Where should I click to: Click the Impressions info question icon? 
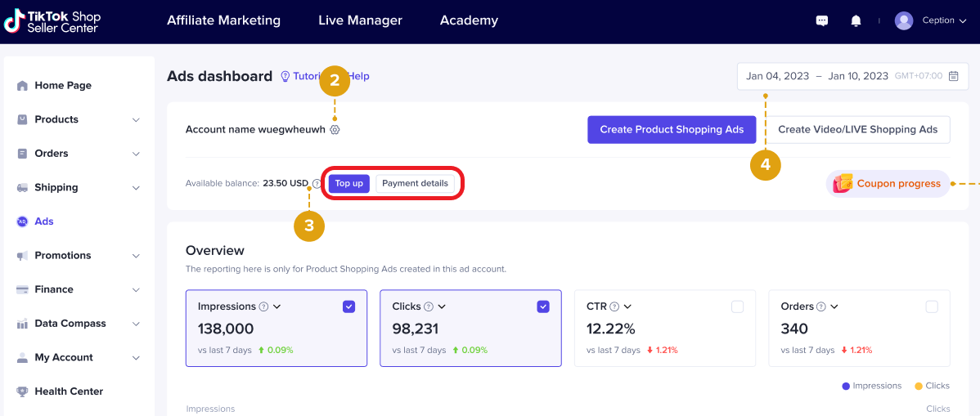coord(264,306)
